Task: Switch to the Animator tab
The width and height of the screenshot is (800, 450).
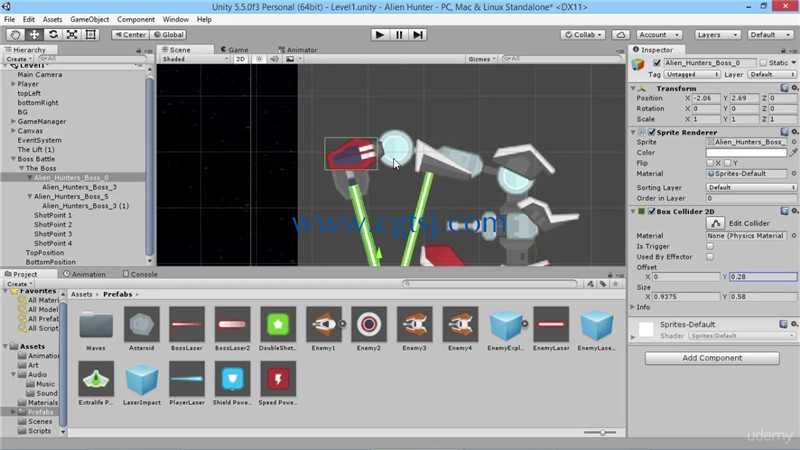Action: (298, 49)
